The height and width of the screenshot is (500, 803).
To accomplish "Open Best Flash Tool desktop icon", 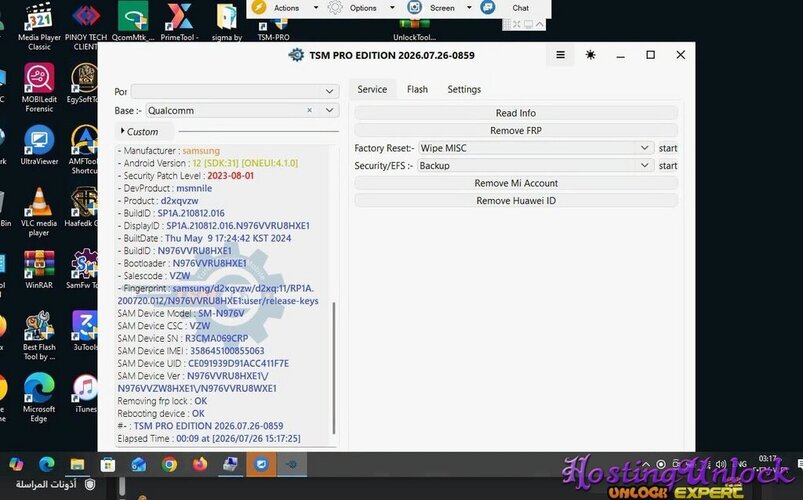I will [x=39, y=336].
